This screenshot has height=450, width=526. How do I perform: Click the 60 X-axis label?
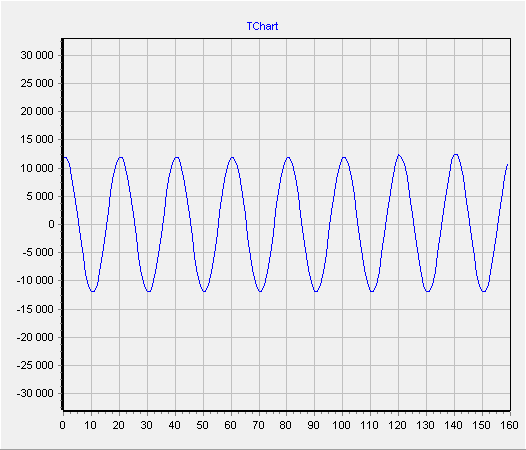230,426
